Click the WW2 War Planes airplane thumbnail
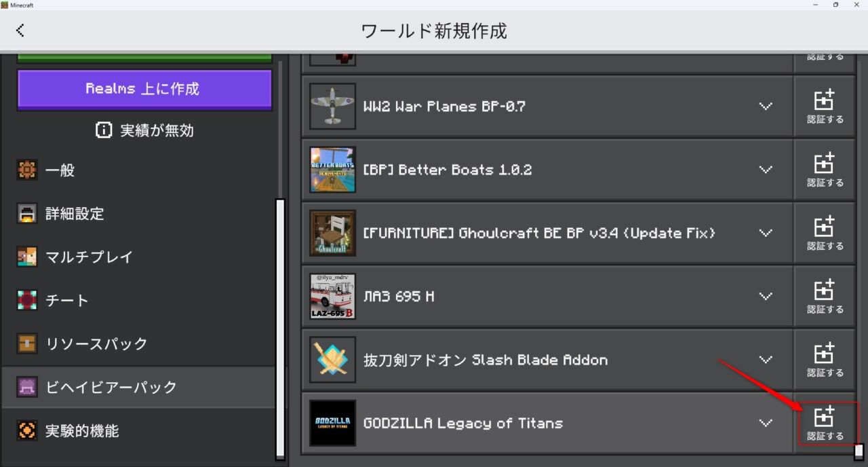Viewport: 868px width, 467px height. pyautogui.click(x=333, y=107)
